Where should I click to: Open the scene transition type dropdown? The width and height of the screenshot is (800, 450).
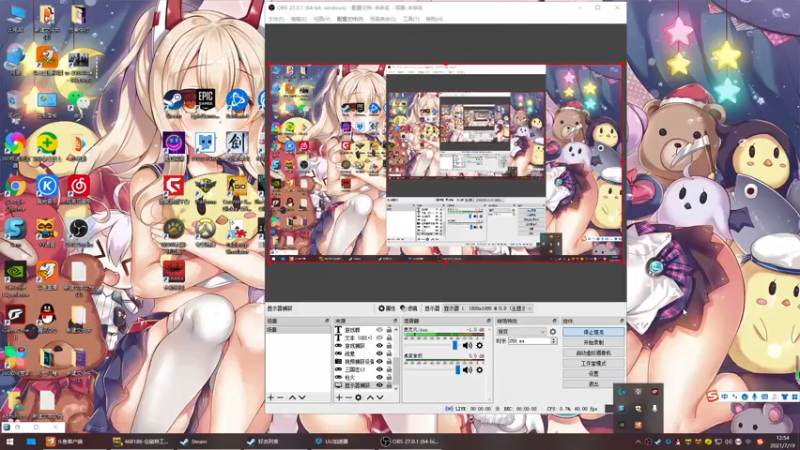pos(521,332)
